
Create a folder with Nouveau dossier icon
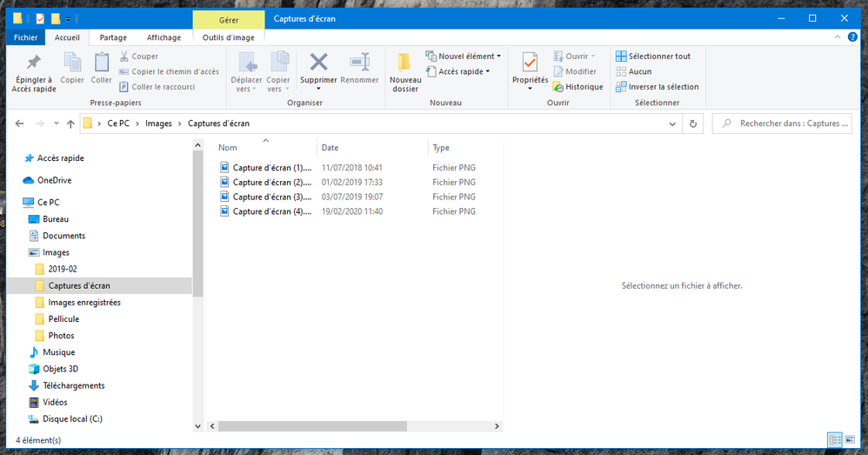[x=404, y=63]
